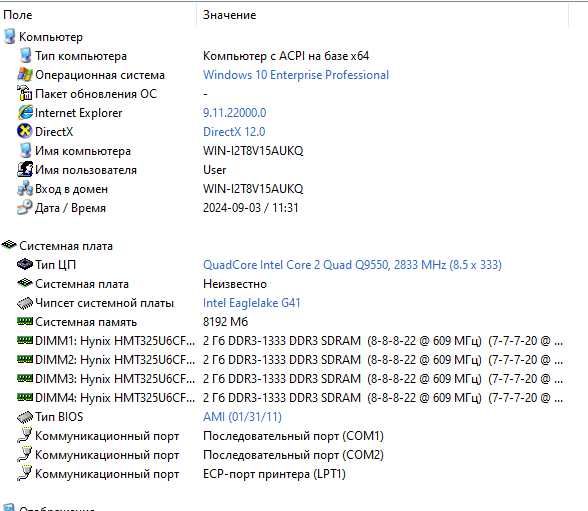Viewport: 588px width, 511px height.
Task: Click the port icon in the COM1 row
Action: pos(25,436)
